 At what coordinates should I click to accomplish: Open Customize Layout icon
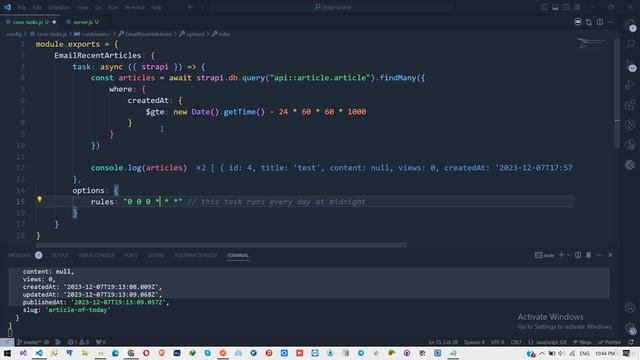point(577,7)
